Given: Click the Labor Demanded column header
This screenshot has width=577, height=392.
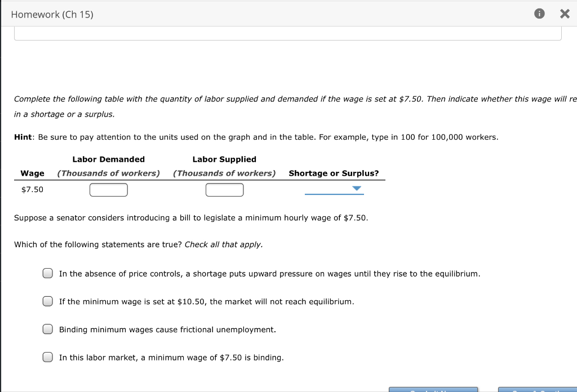Looking at the screenshot, I should pos(108,159).
